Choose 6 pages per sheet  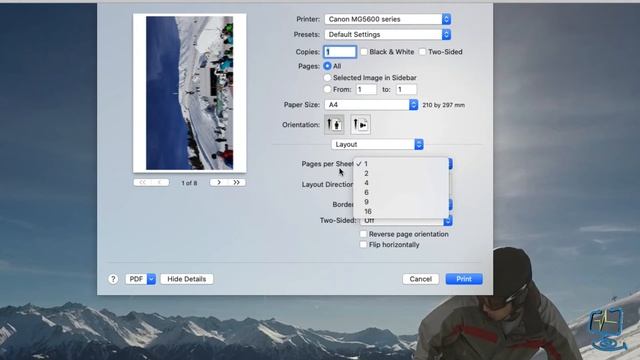click(401, 192)
